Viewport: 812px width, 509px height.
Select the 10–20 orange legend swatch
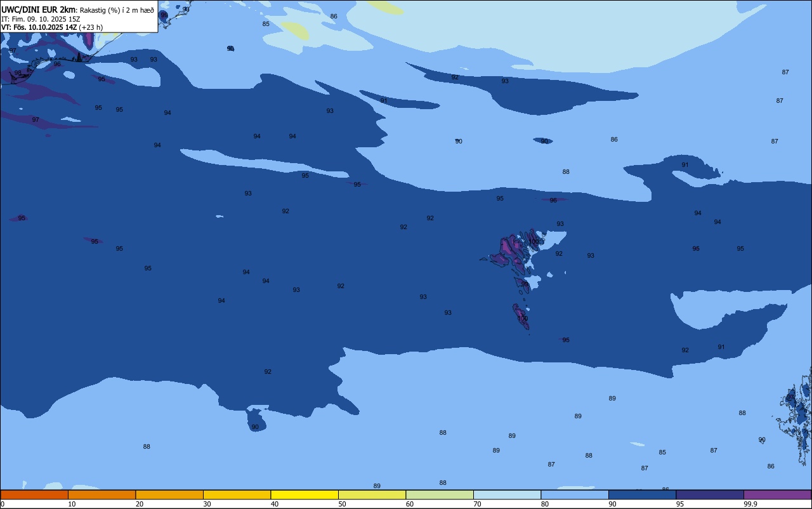(x=101, y=494)
